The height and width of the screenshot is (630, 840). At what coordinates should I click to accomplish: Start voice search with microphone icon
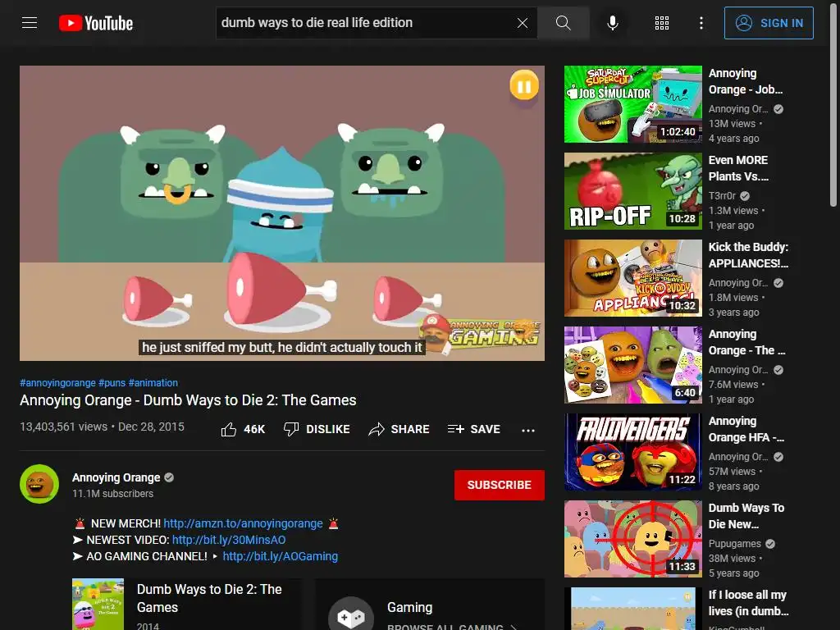[613, 22]
